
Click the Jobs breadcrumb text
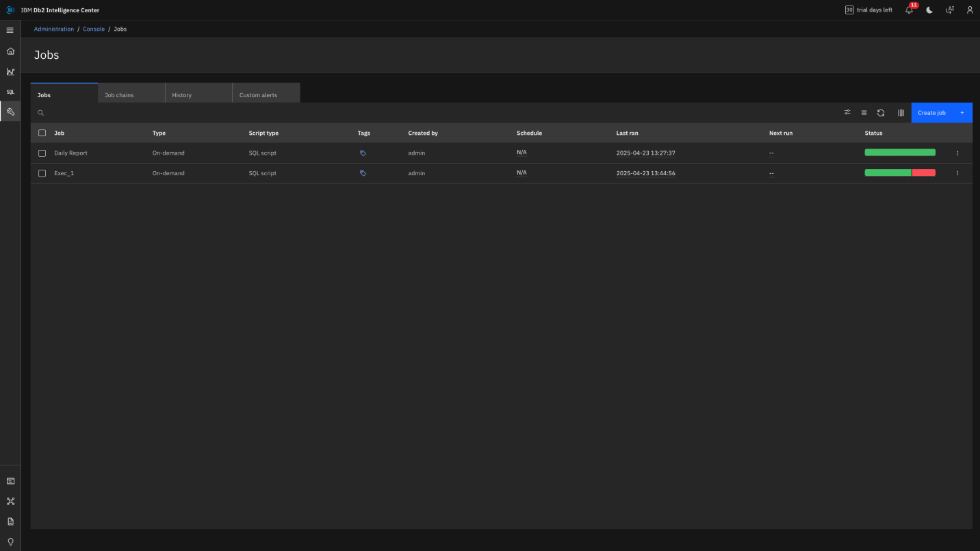pos(120,29)
